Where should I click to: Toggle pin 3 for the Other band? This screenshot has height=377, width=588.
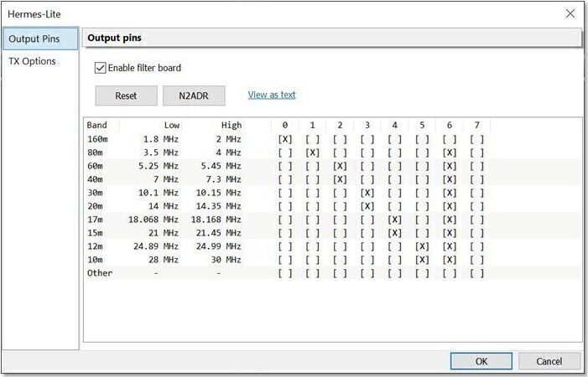click(x=367, y=273)
